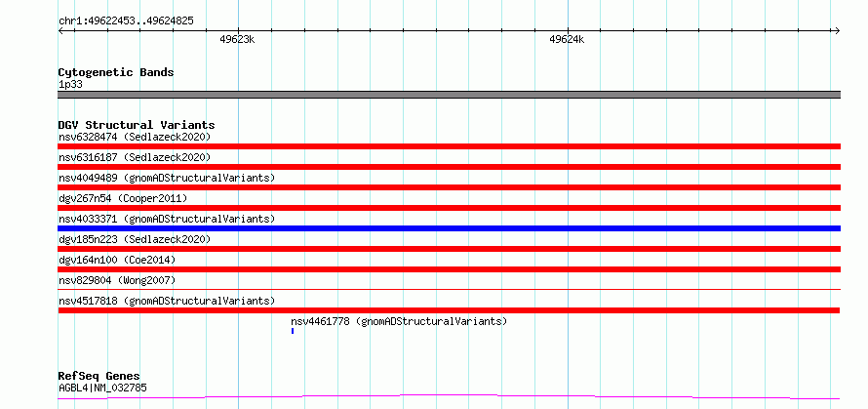This screenshot has width=868, height=409.
Task: Open the Cytogenetic Bands track header
Action: 116,72
